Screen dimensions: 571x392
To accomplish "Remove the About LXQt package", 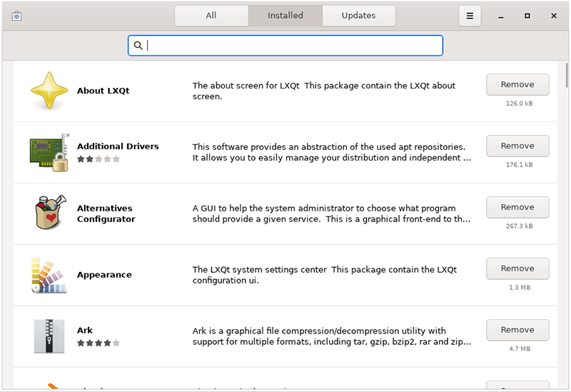I will (517, 84).
